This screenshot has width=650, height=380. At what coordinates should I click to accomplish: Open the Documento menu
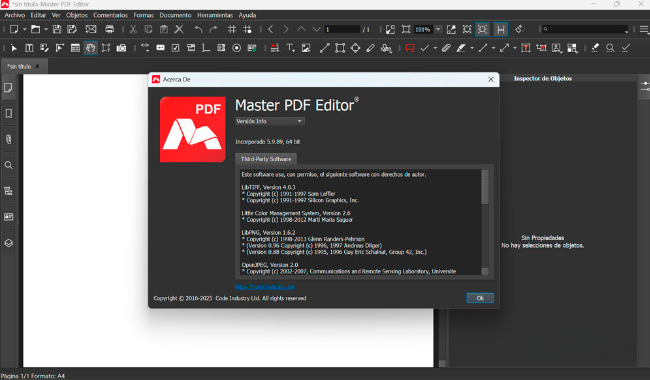[x=175, y=15]
